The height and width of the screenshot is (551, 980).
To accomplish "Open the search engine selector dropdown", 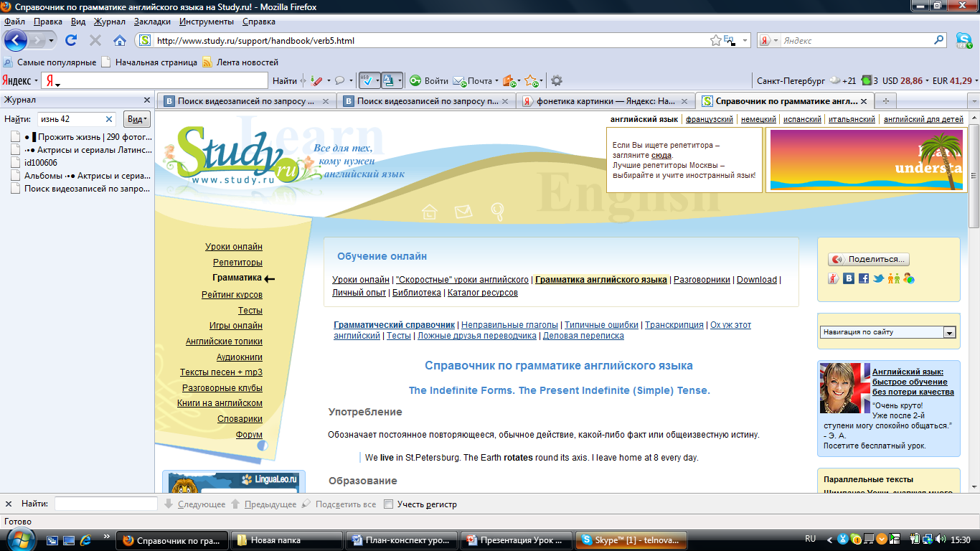I will (776, 41).
